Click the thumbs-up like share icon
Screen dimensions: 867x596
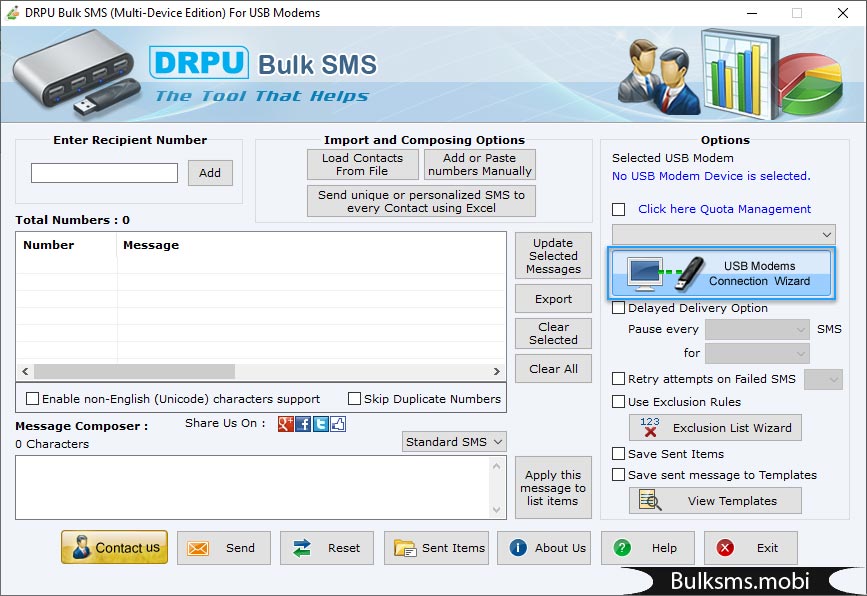pos(338,424)
